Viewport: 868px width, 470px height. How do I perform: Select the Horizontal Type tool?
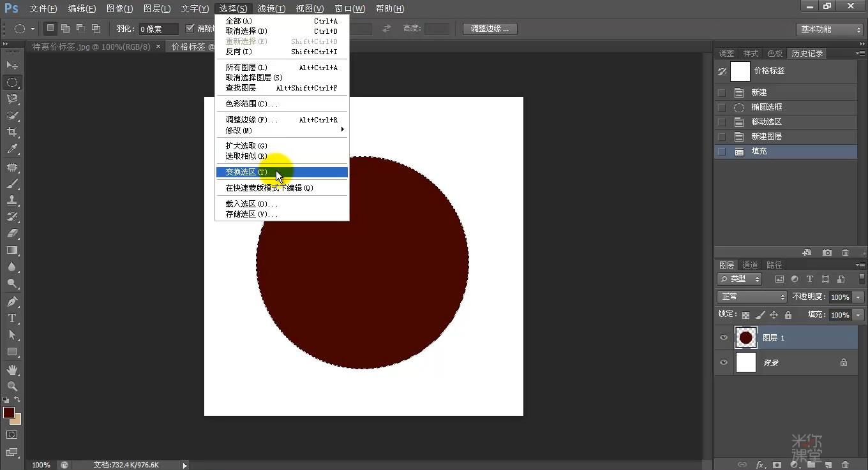13,318
